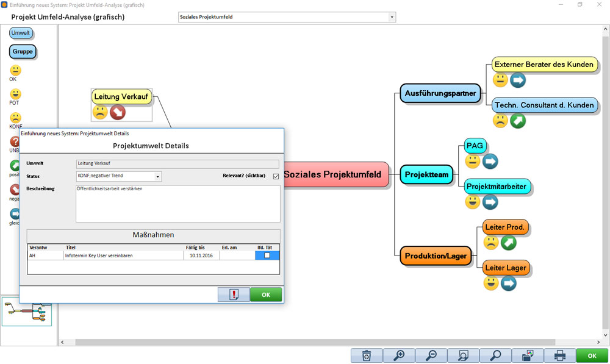Click the Gruppe mode button
610x364 pixels.
tap(23, 52)
